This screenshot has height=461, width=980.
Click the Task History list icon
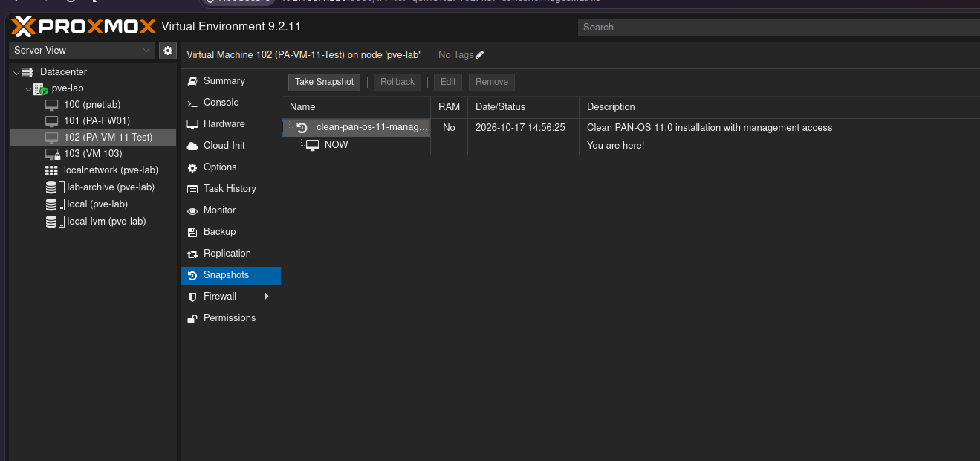tap(192, 189)
